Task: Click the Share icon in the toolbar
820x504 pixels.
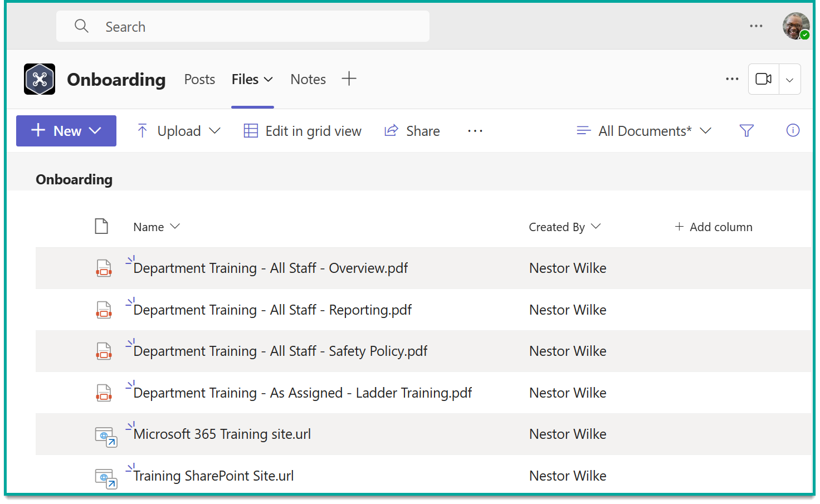Action: pyautogui.click(x=391, y=130)
